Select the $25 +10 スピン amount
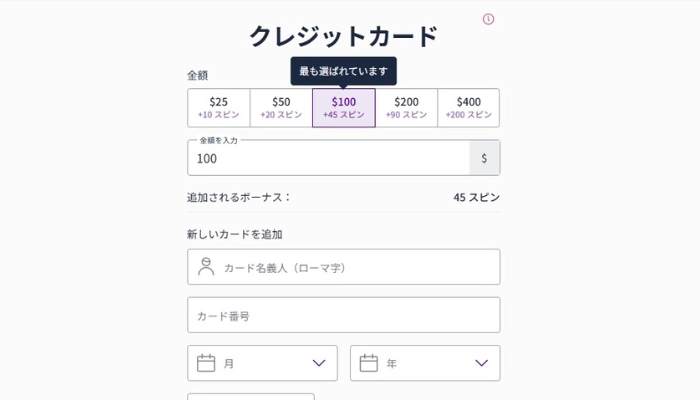 point(218,108)
